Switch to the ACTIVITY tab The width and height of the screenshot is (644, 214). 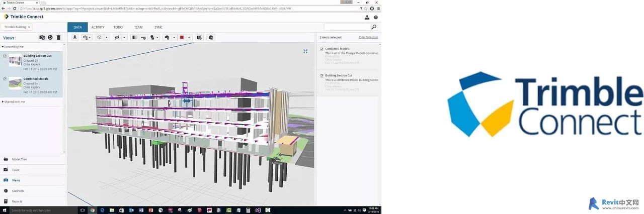[x=98, y=27]
